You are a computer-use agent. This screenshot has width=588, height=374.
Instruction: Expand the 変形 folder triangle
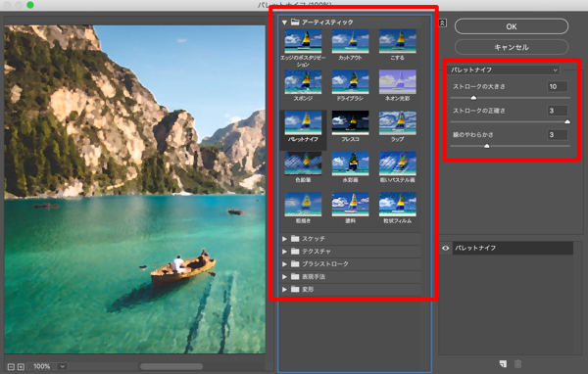[284, 289]
